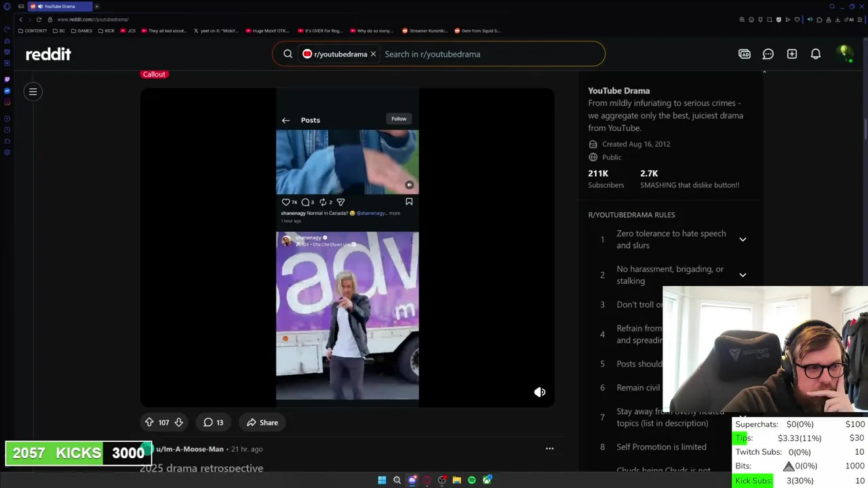Toggle the video mute speaker icon
This screenshot has height=488, width=868.
(540, 392)
